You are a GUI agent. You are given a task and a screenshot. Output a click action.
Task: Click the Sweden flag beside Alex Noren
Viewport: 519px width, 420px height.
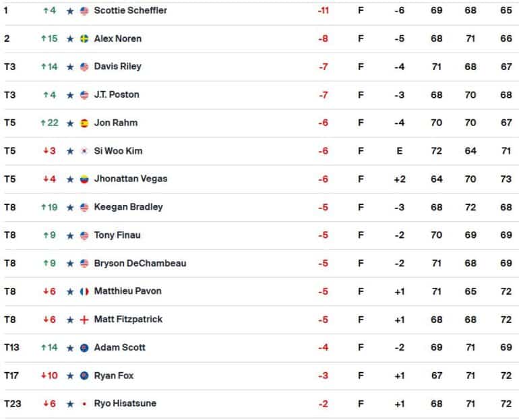(x=84, y=39)
